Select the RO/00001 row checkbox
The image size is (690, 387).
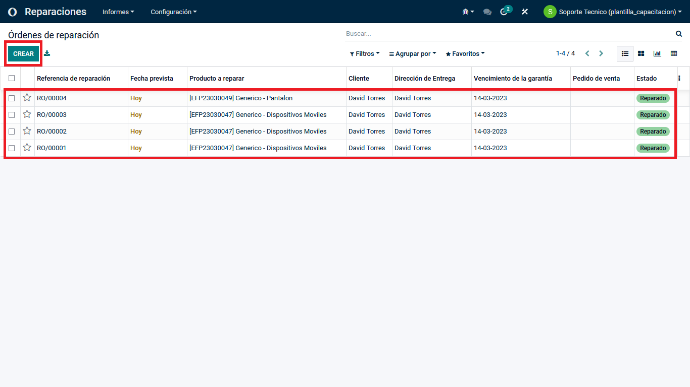11,148
